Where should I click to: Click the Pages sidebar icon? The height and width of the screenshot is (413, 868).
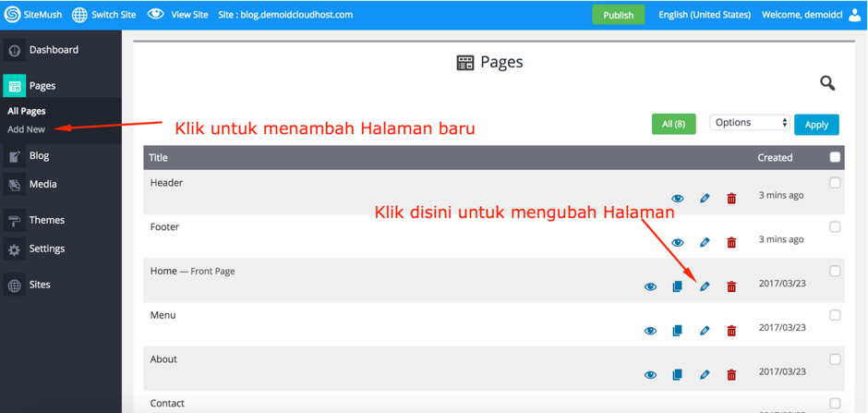pos(15,86)
